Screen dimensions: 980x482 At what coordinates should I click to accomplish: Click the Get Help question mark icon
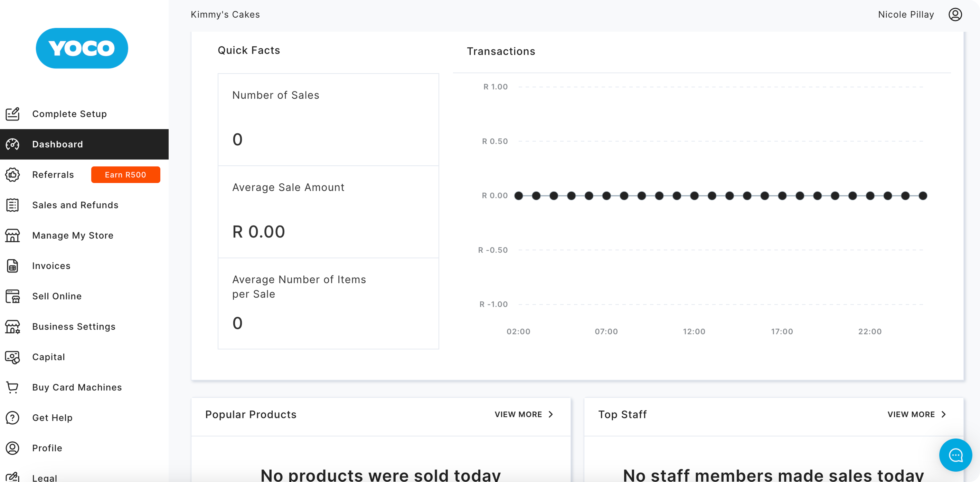point(12,418)
